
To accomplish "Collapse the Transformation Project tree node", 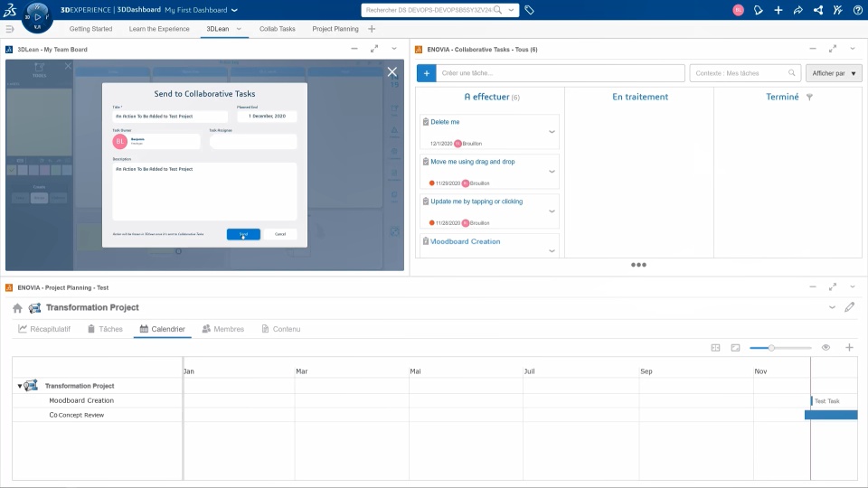I will [19, 386].
